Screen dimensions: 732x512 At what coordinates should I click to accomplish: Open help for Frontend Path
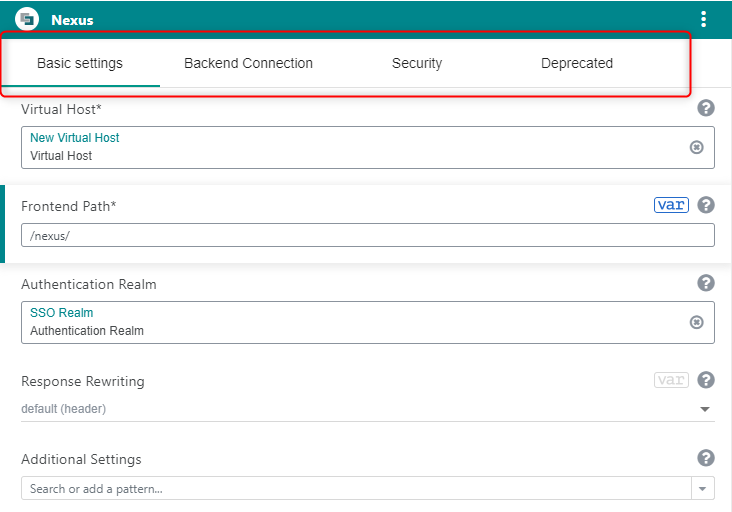point(706,205)
